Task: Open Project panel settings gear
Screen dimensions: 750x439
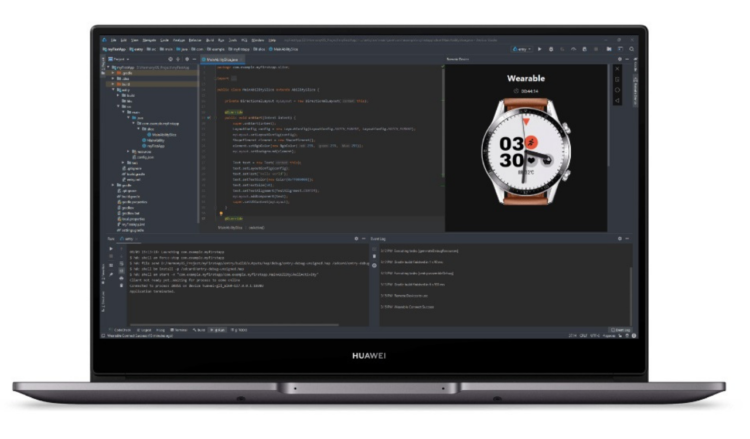Action: click(187, 59)
